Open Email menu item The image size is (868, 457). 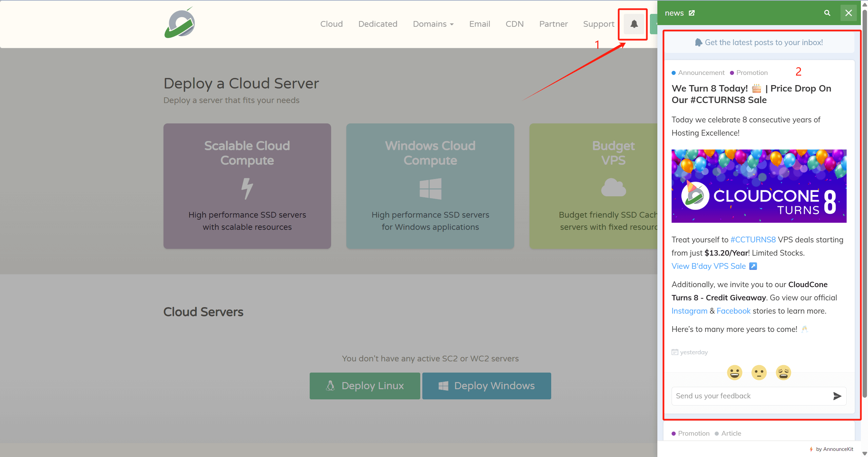[x=479, y=24]
